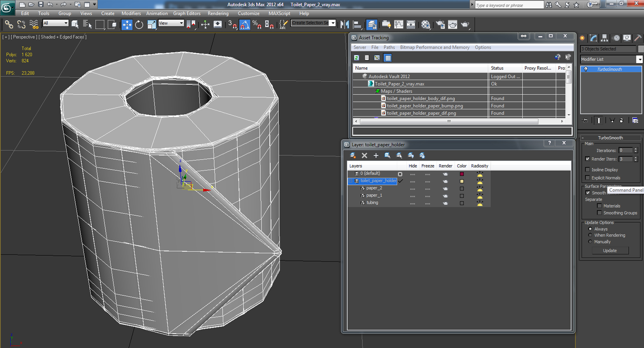Open the Modifiers menu

tap(131, 13)
